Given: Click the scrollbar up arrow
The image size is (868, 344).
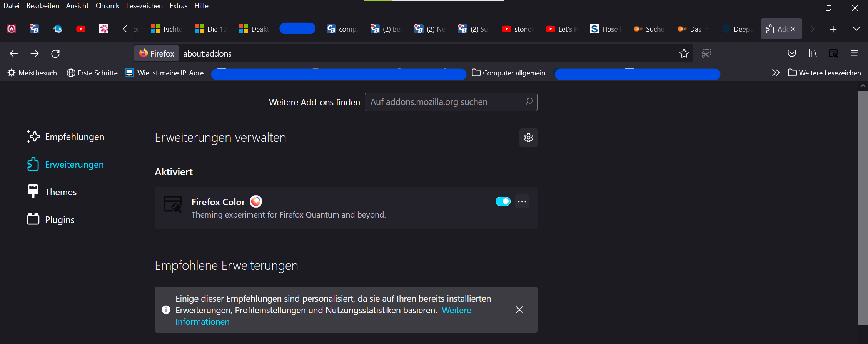Looking at the screenshot, I should [x=863, y=86].
